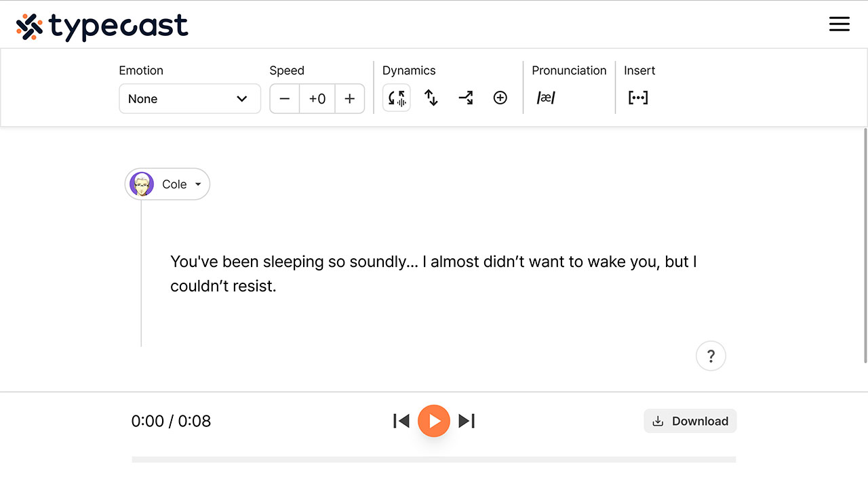868x488 pixels.
Task: Click the download icon next to Download
Action: point(658,421)
